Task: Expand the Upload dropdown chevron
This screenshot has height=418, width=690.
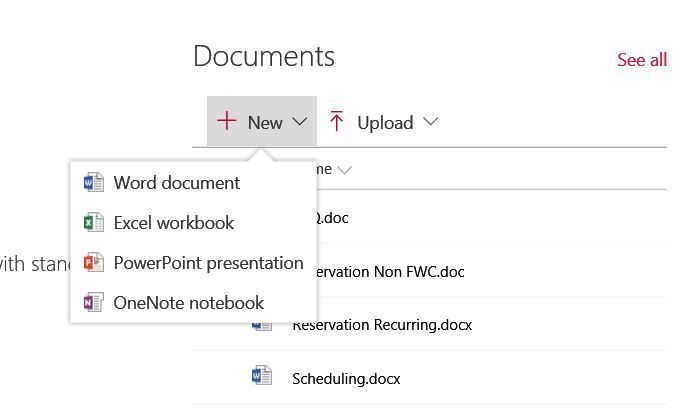Action: [x=431, y=122]
